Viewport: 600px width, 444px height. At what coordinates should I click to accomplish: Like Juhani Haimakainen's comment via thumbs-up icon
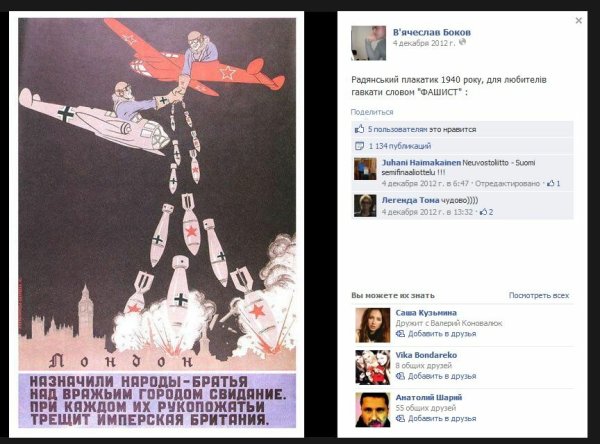[551, 183]
